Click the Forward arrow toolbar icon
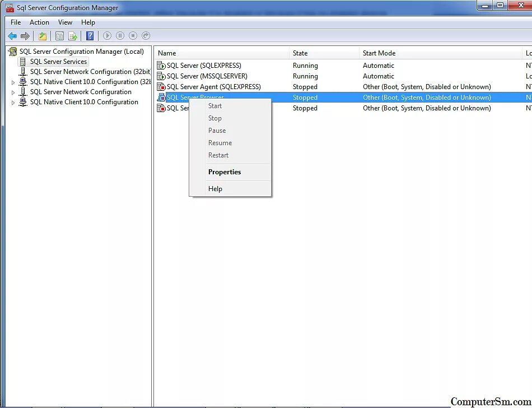The image size is (532, 408). 25,36
